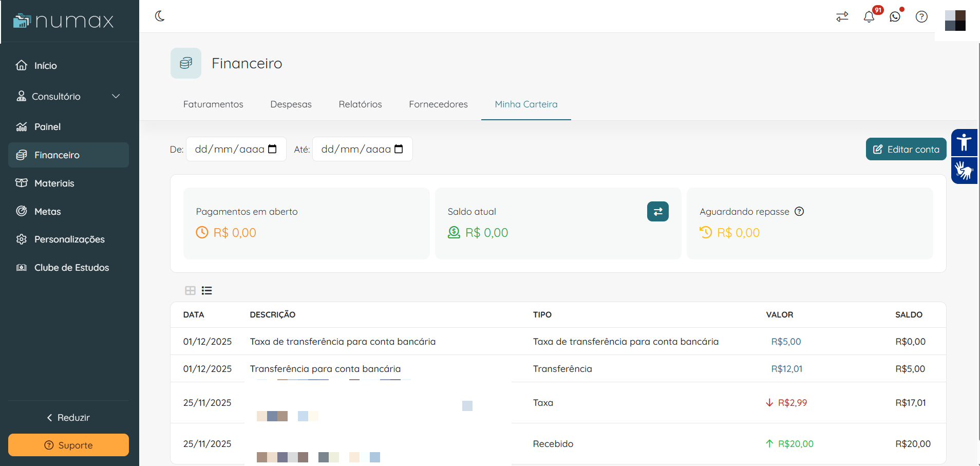Click the R$5,00 value
This screenshot has height=466, width=980.
786,342
